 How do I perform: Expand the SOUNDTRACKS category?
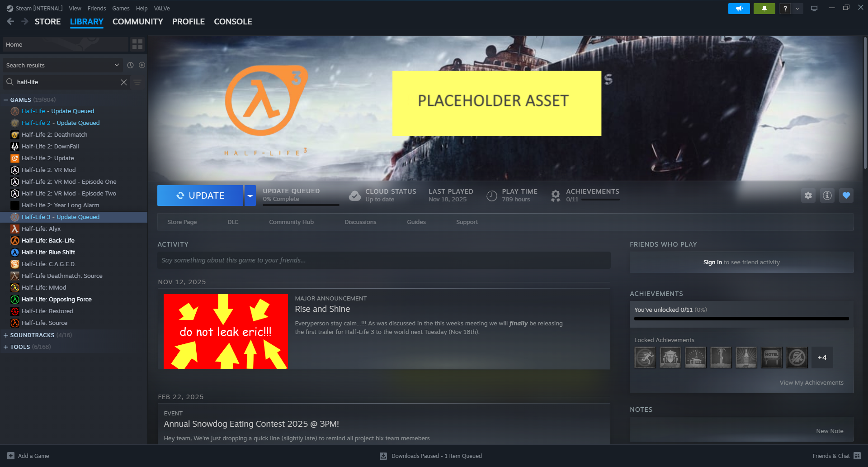point(6,335)
